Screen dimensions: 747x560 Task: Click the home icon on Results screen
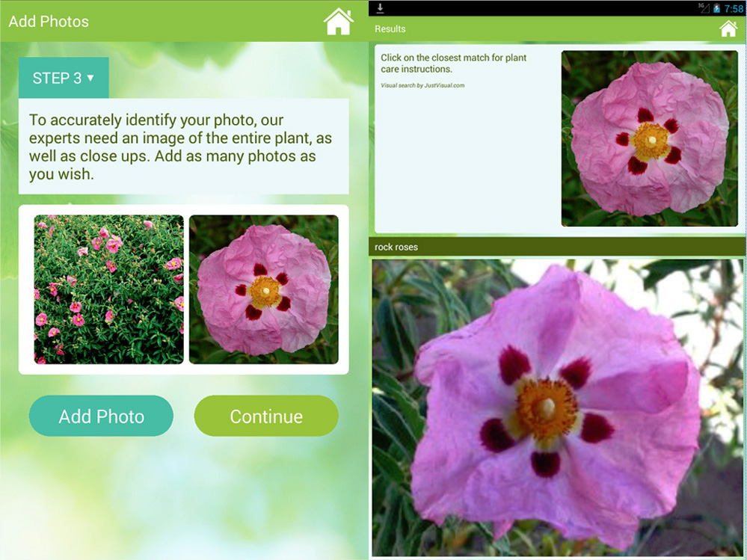coord(728,28)
